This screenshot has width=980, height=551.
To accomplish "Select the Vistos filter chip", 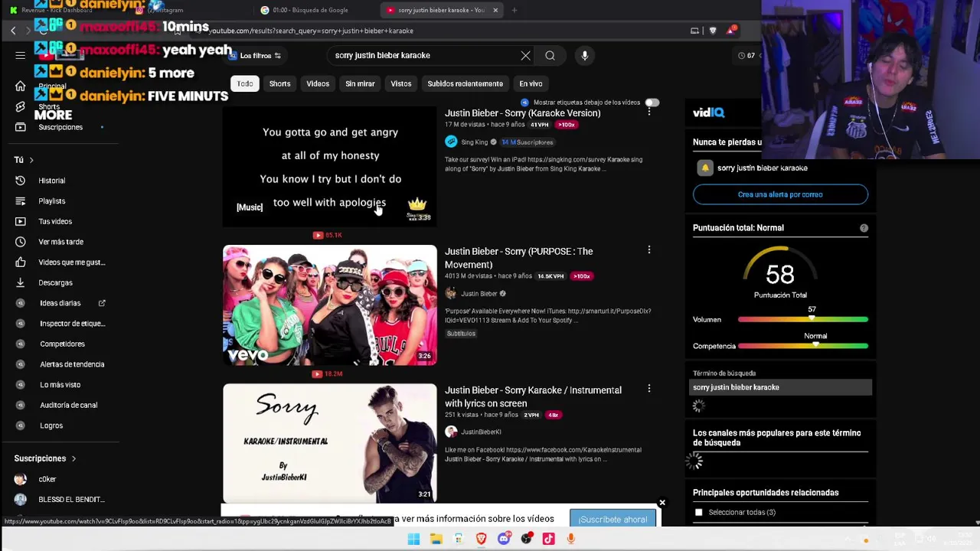I will [401, 83].
